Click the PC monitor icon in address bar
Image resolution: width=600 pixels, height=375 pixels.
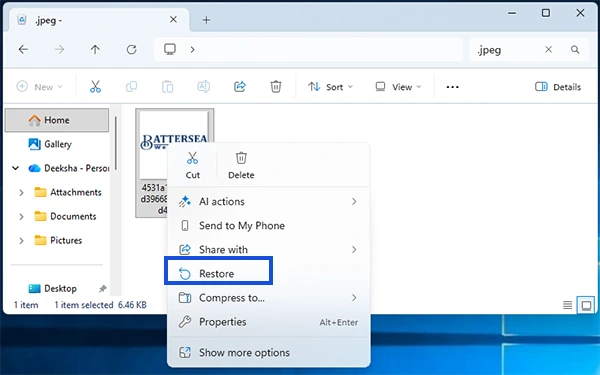(x=170, y=49)
